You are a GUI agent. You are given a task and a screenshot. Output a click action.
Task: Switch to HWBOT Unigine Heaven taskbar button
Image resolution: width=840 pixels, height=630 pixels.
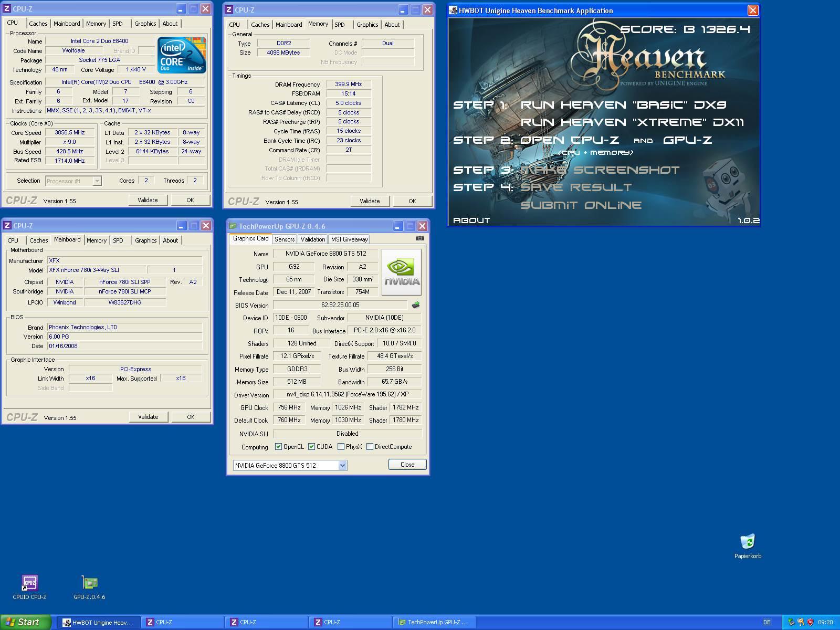coord(98,622)
